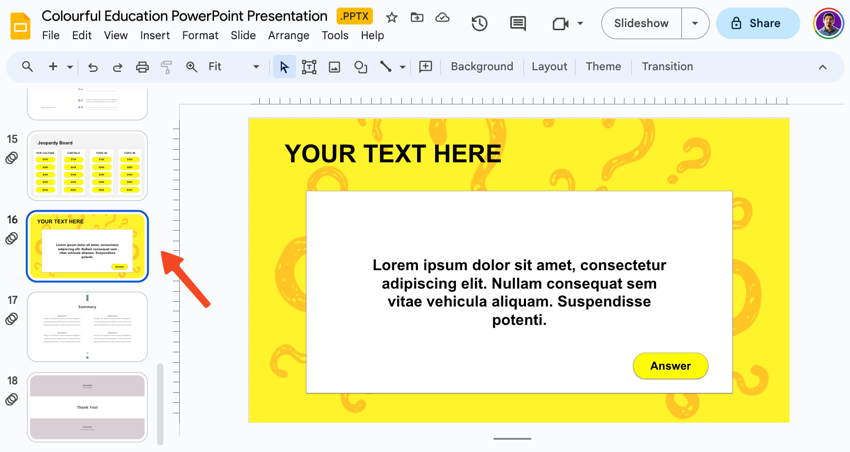Click the Insert image icon
The width and height of the screenshot is (850, 452).
[334, 67]
